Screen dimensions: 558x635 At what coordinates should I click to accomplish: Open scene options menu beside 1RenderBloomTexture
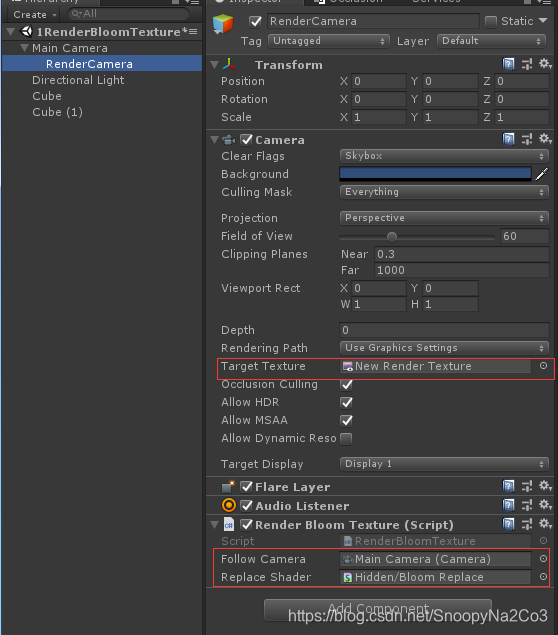tap(193, 32)
